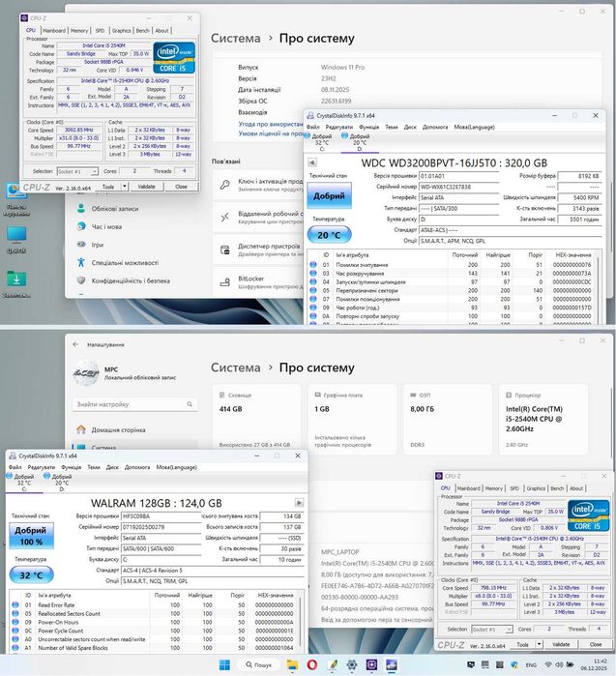Open Opera browser from the taskbar

click(312, 664)
